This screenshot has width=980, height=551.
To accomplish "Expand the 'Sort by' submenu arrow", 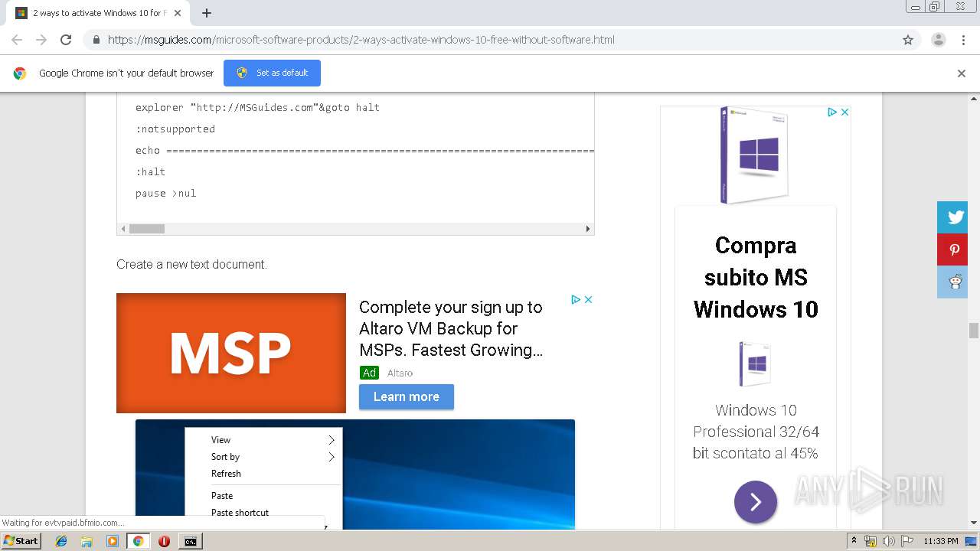I will point(332,457).
